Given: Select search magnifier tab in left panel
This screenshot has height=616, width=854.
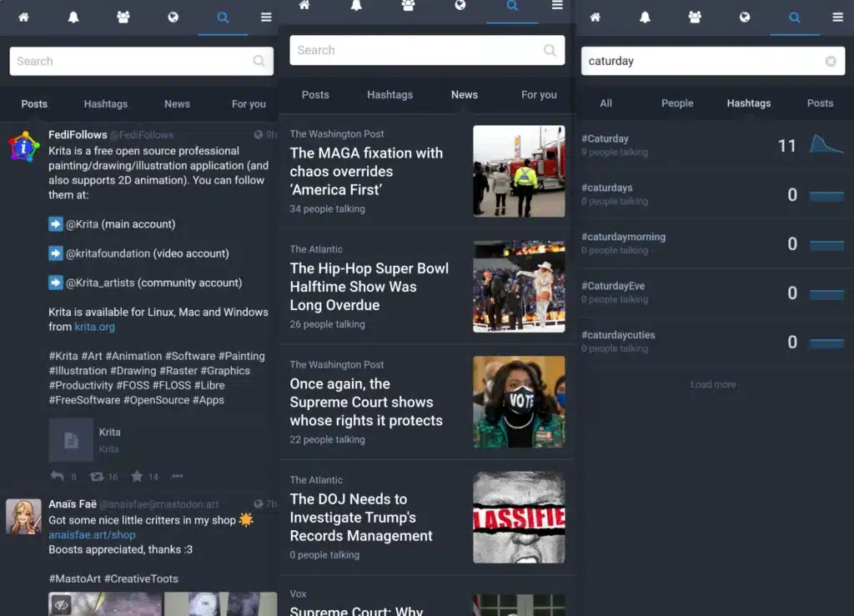Looking at the screenshot, I should click(223, 18).
